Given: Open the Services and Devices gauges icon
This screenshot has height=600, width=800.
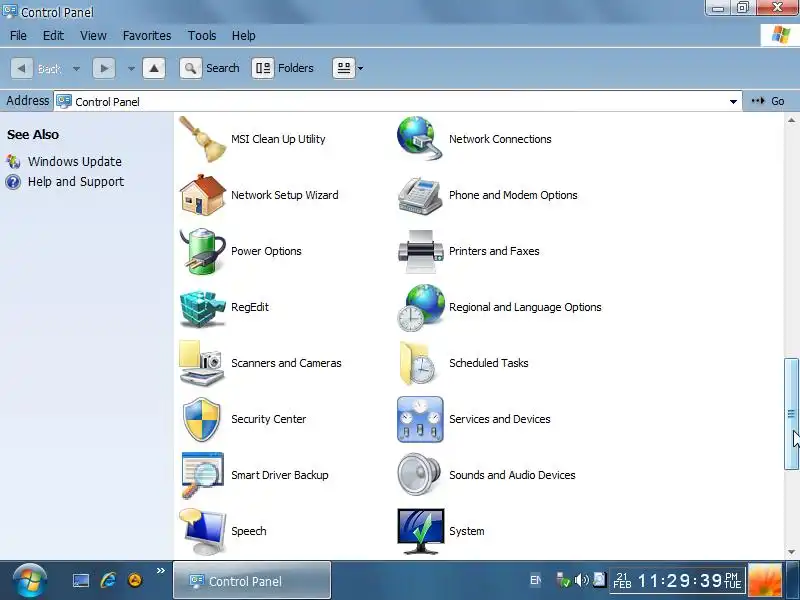Looking at the screenshot, I should (x=419, y=419).
